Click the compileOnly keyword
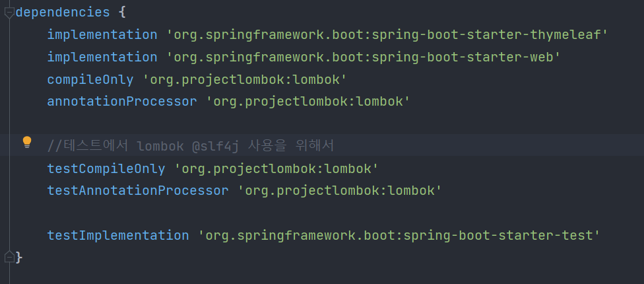644x284 pixels. (x=90, y=79)
